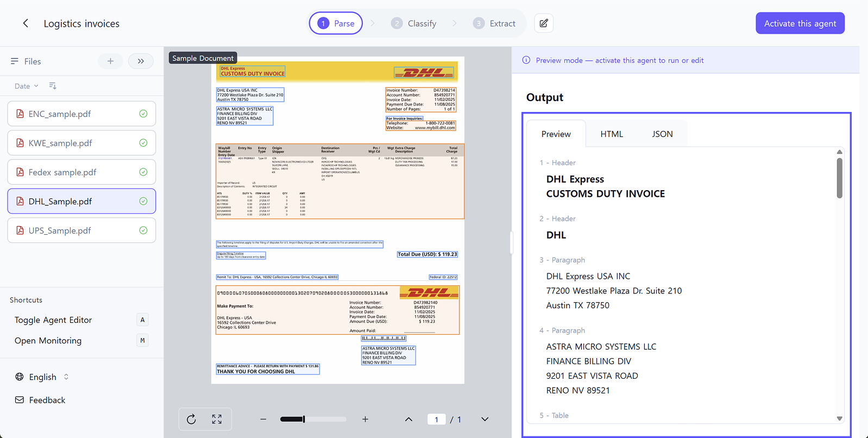
Task: Open the edit pencil icon beside Extract
Action: [x=544, y=23]
